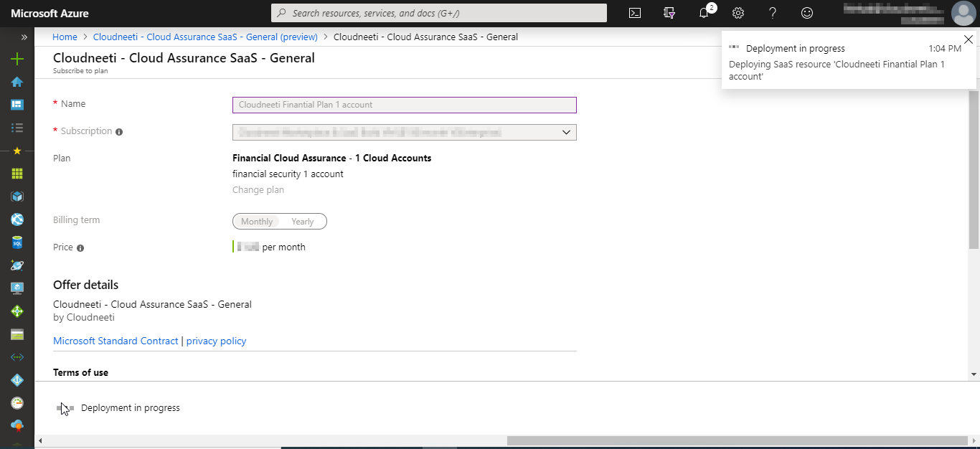Open Home from the breadcrumb
Viewport: 980px width, 449px height.
(65, 37)
